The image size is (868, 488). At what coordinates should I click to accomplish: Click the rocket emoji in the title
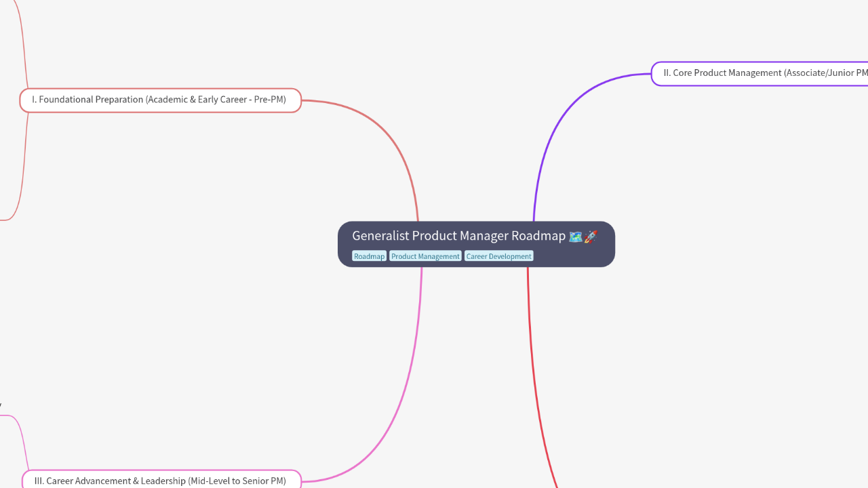(x=591, y=237)
